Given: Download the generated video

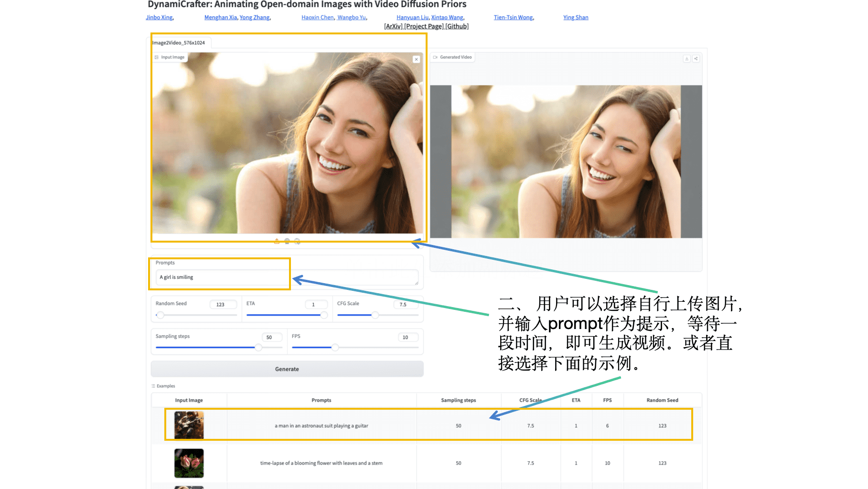Looking at the screenshot, I should point(686,58).
